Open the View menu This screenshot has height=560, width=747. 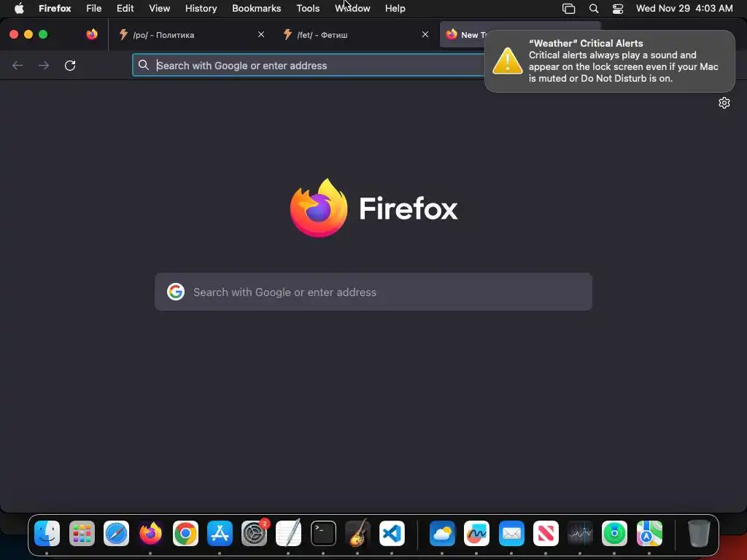(160, 9)
